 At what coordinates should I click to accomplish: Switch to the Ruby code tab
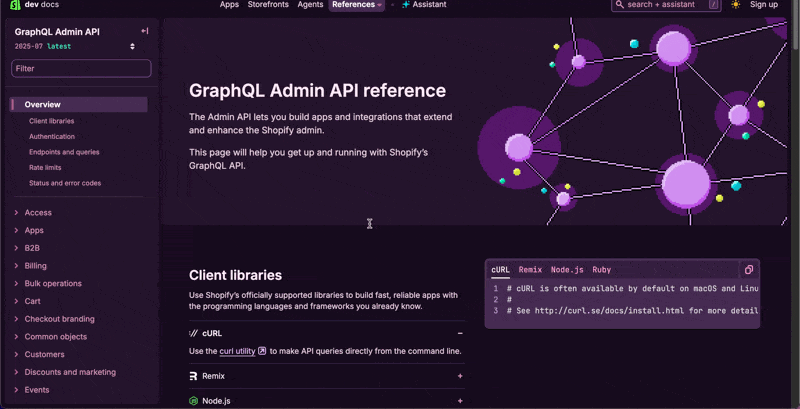[602, 270]
